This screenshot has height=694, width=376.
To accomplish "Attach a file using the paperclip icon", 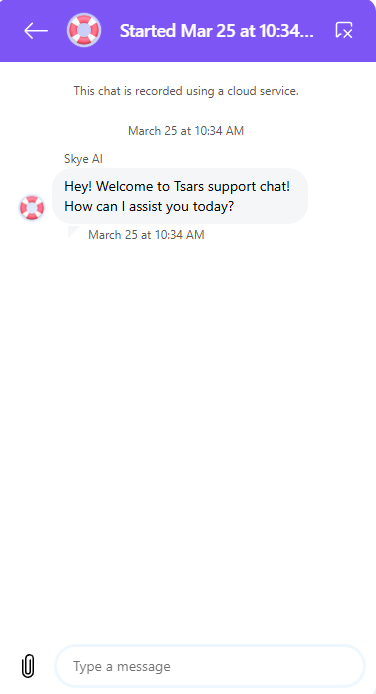I will (28, 666).
